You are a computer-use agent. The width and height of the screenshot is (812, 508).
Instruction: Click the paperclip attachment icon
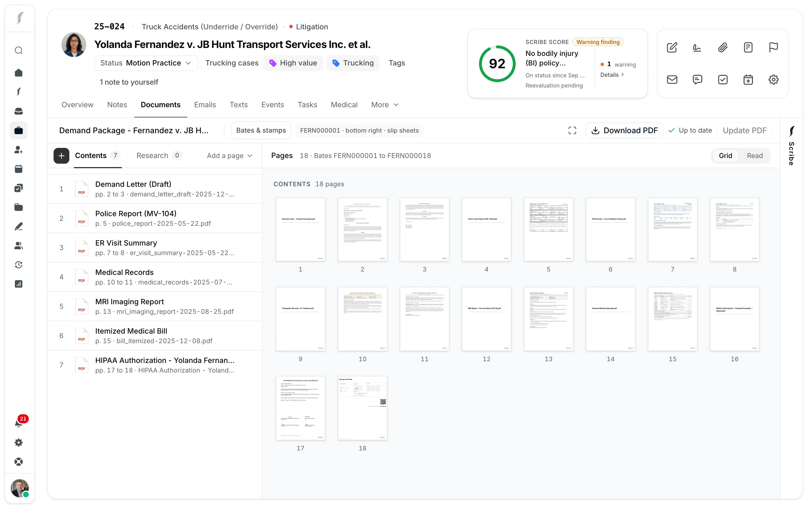(x=723, y=47)
